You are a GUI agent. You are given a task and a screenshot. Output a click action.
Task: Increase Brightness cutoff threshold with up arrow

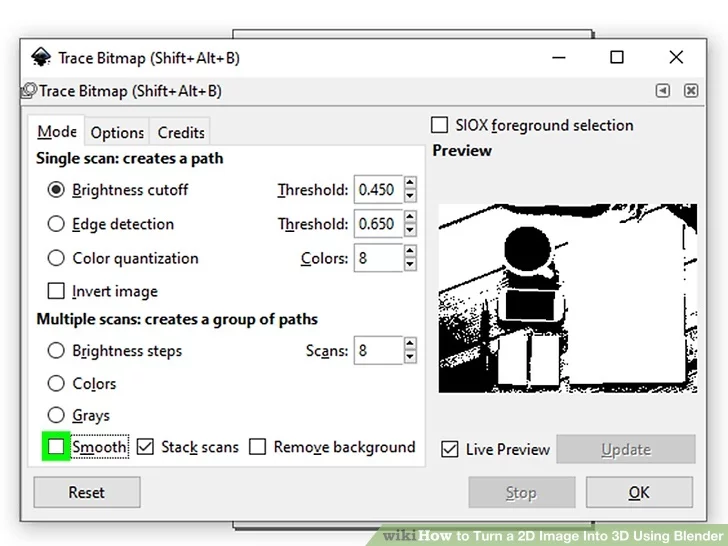click(x=410, y=183)
